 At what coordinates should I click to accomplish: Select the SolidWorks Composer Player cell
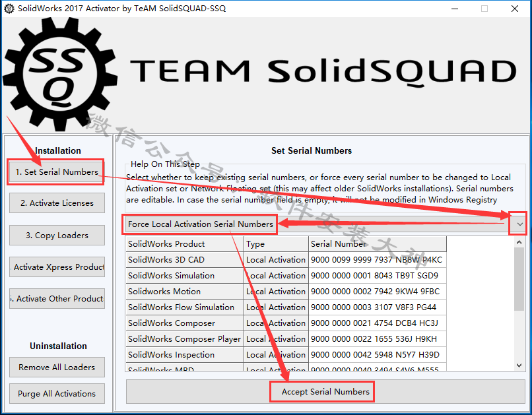[185, 338]
